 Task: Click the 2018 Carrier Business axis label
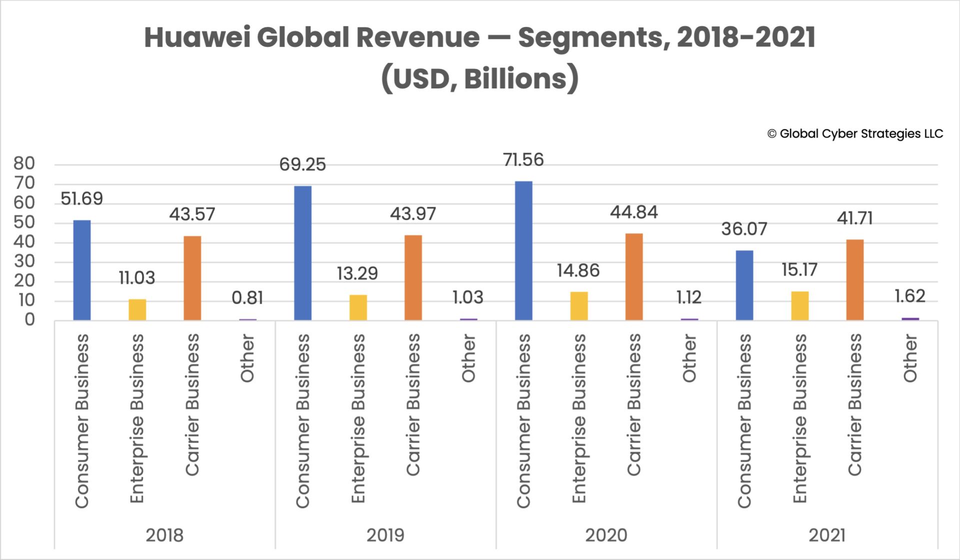coord(192,405)
